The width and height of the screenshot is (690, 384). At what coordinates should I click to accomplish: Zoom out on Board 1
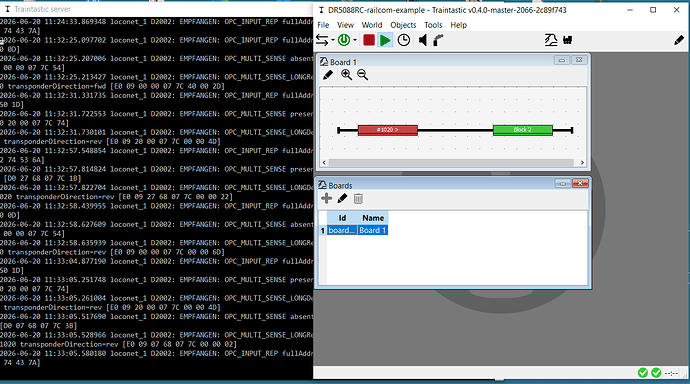(x=363, y=75)
